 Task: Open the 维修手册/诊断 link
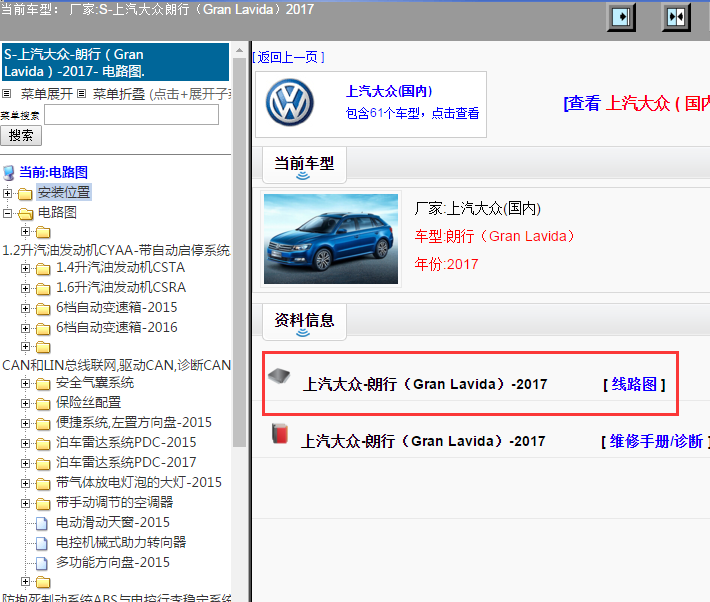coord(656,441)
